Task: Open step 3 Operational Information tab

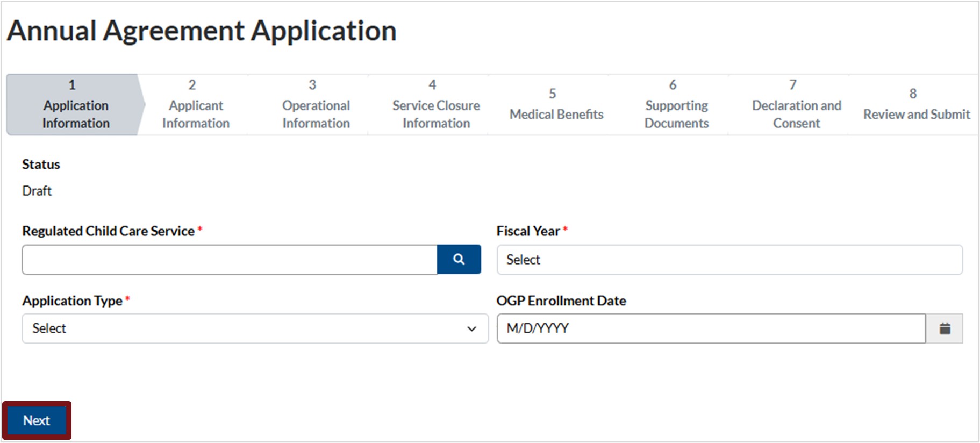Action: click(316, 105)
